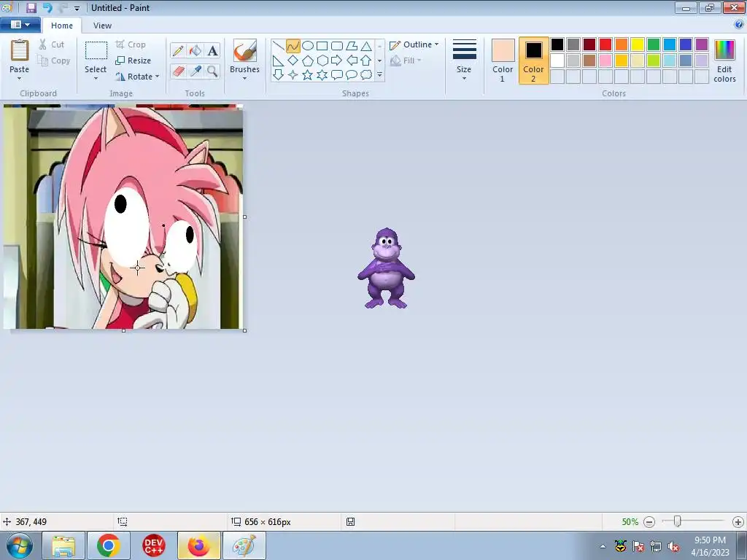Choose the Up arrow shape
This screenshot has height=560, width=747.
click(366, 61)
